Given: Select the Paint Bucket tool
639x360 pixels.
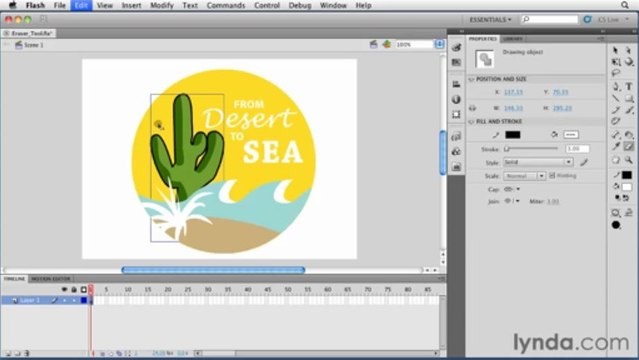Looking at the screenshot, I should [x=629, y=135].
